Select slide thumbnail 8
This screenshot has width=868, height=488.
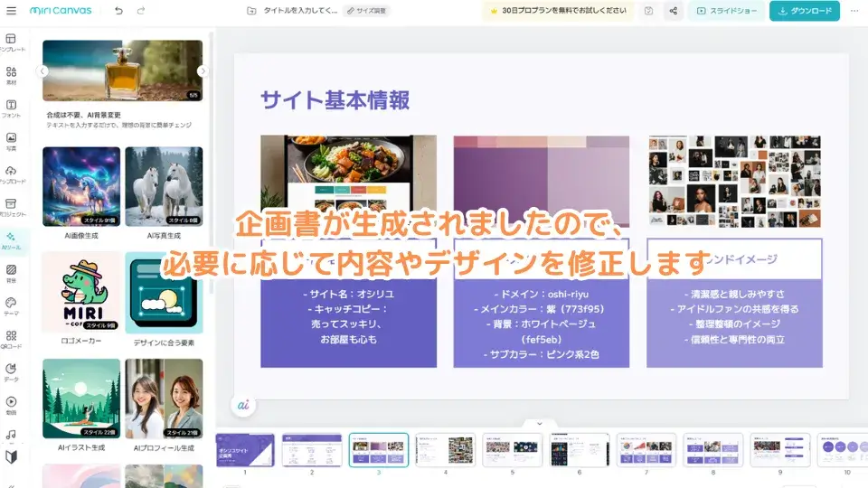coord(713,450)
